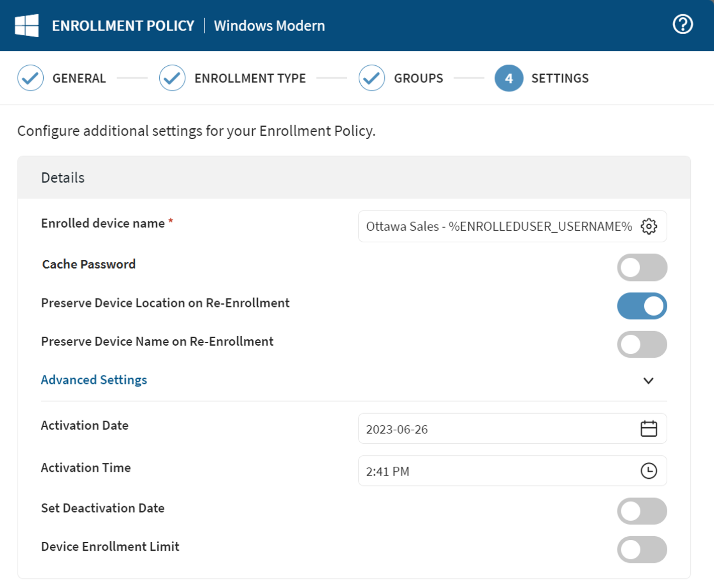Disable Preserve Device Location on Re-Enrollment
Viewport: 714px width, 588px height.
[x=642, y=306]
